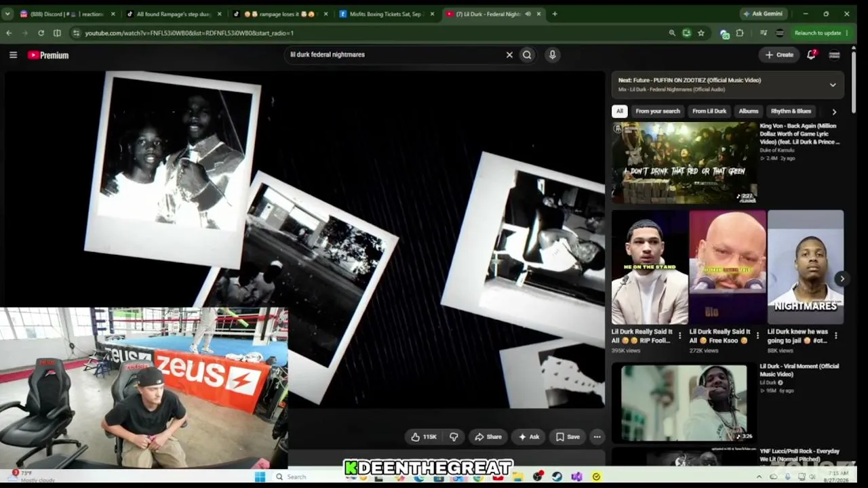This screenshot has height=488, width=868.
Task: Play the Free Ksoo short
Action: 728,268
